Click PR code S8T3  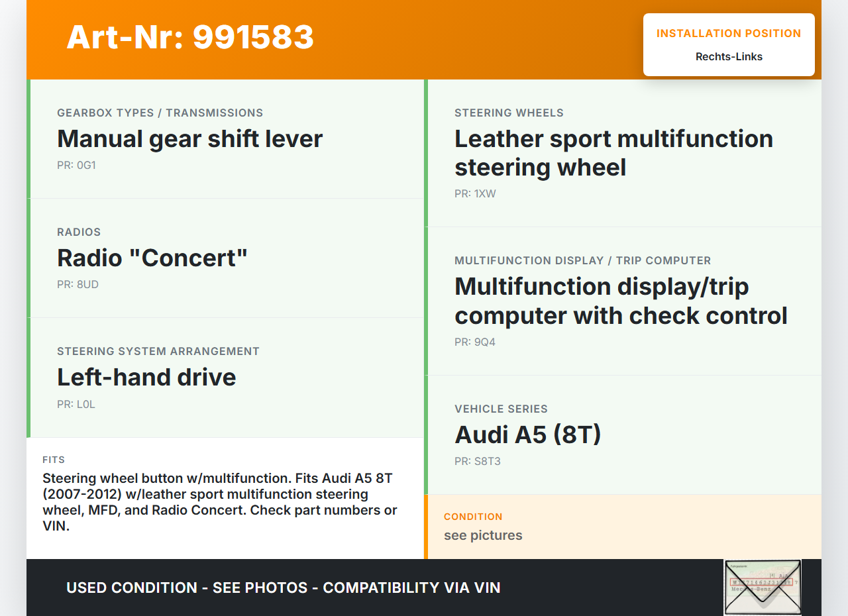coord(478,462)
